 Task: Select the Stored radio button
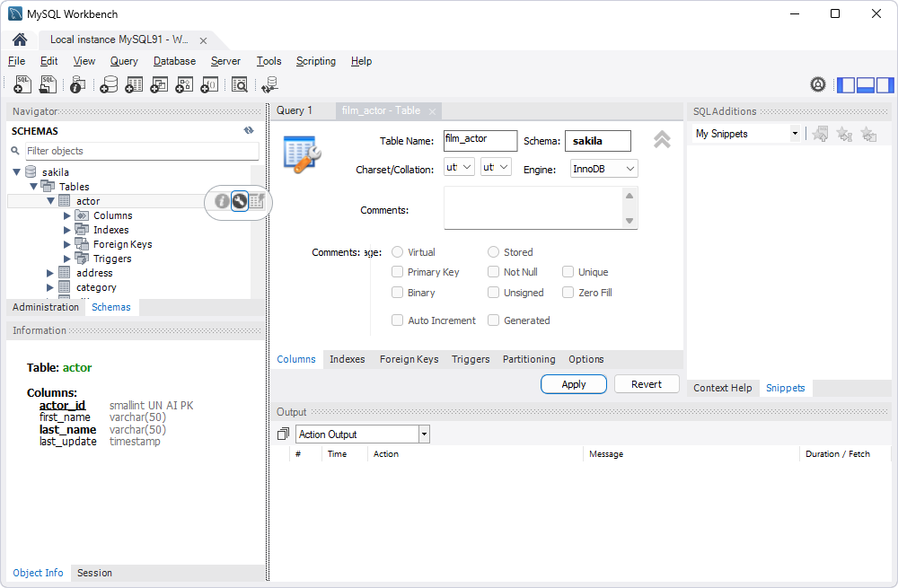click(493, 252)
